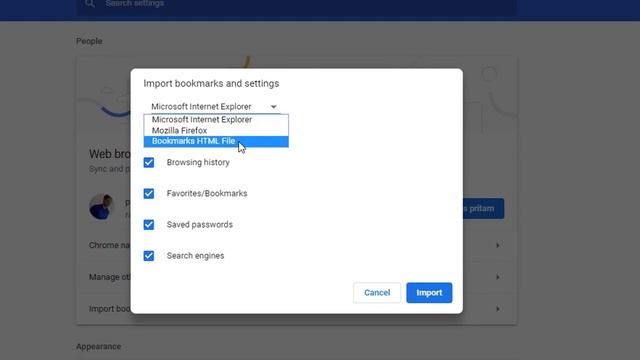Click the Browsing history label
Image resolution: width=640 pixels, height=360 pixels.
tap(198, 162)
